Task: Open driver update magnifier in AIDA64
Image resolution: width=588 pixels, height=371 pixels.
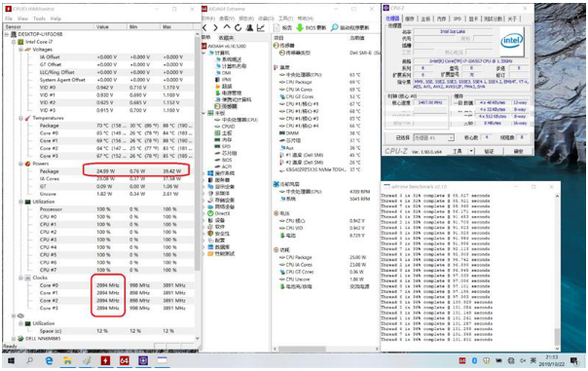Action: (334, 28)
